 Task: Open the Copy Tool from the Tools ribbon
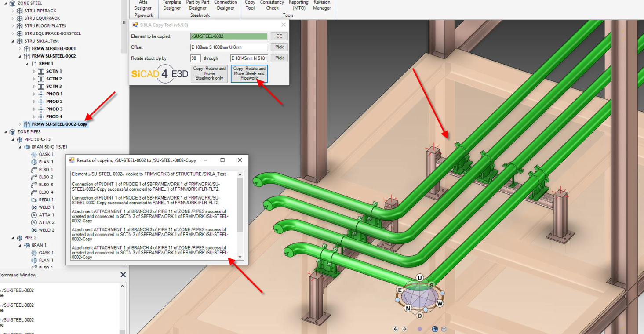(250, 5)
